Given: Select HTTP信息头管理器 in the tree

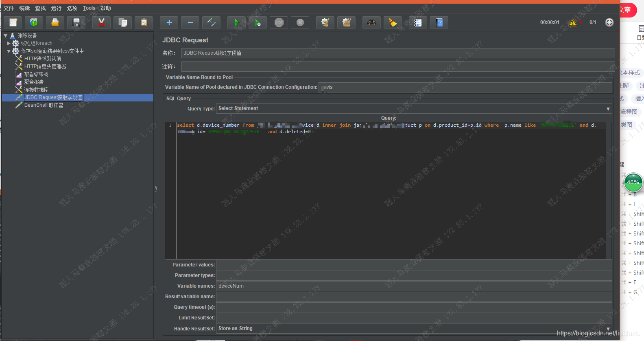Looking at the screenshot, I should pos(45,66).
